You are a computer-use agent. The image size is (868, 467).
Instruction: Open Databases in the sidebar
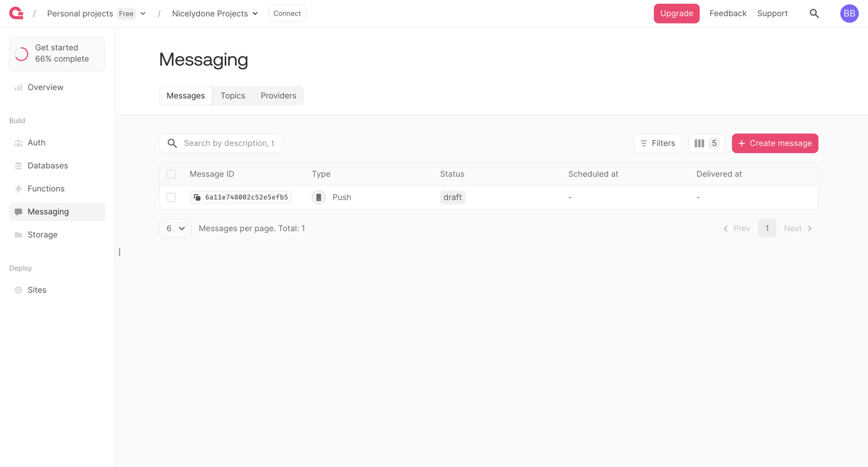tap(57, 166)
